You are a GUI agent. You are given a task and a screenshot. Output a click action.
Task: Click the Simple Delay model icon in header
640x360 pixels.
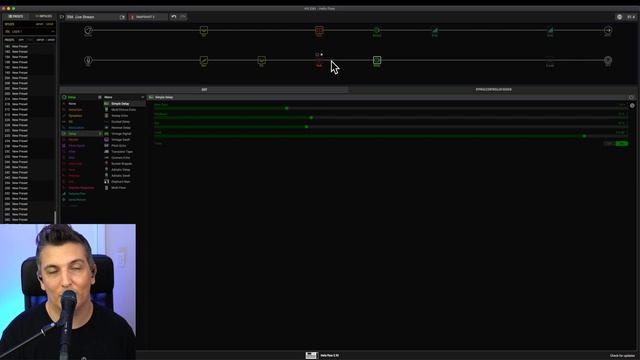click(x=151, y=97)
